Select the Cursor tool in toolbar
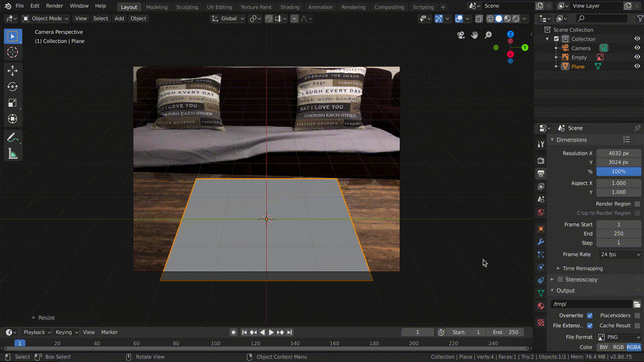Image resolution: width=644 pixels, height=362 pixels. (13, 52)
